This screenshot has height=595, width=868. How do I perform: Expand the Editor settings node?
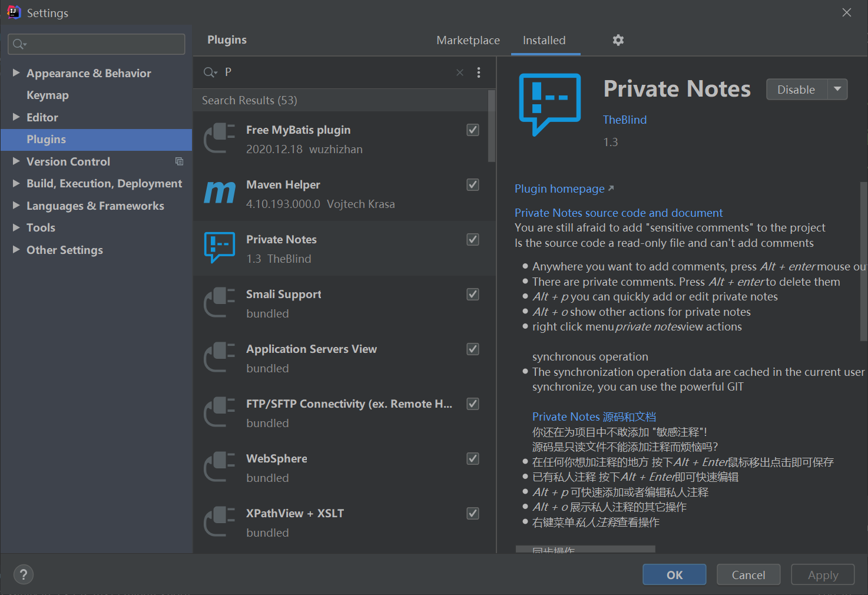[x=16, y=117]
